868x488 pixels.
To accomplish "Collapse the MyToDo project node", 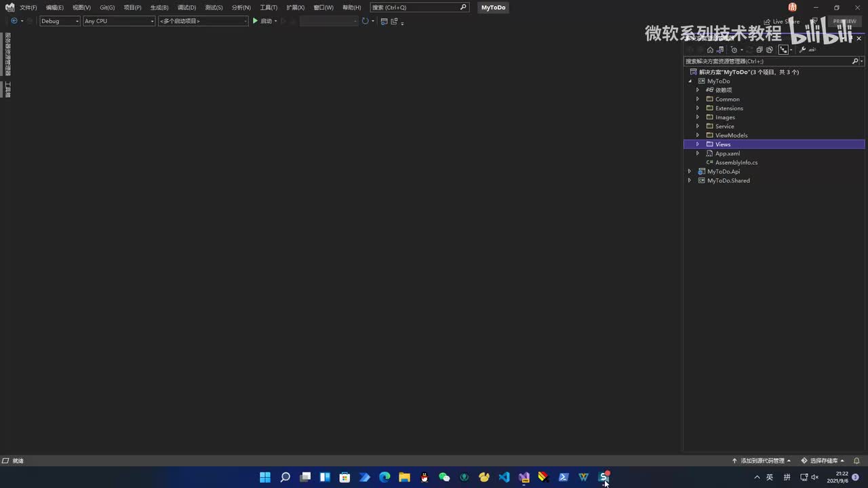I will click(x=690, y=81).
